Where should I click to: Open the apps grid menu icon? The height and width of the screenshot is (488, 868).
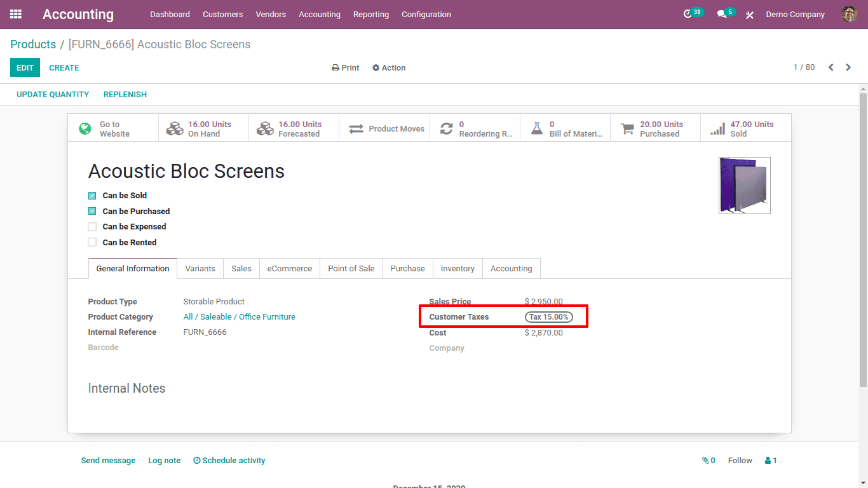point(16,14)
